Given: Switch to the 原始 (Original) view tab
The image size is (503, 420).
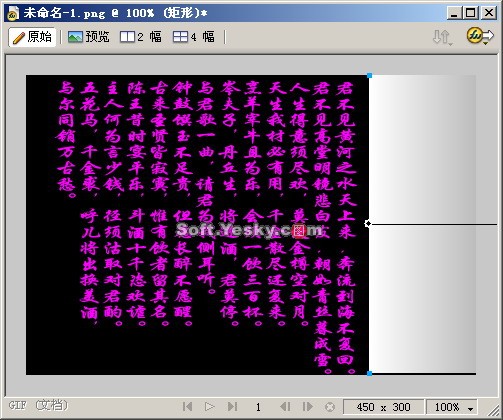Looking at the screenshot, I should [32, 37].
